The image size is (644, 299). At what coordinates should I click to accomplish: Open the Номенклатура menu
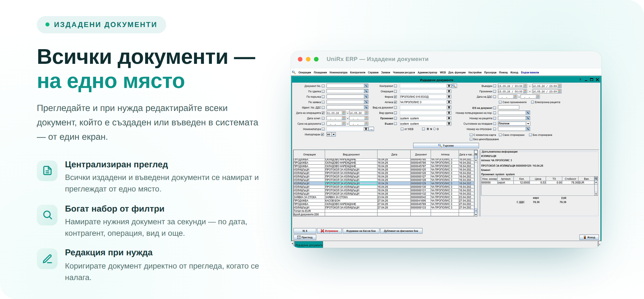pos(338,72)
